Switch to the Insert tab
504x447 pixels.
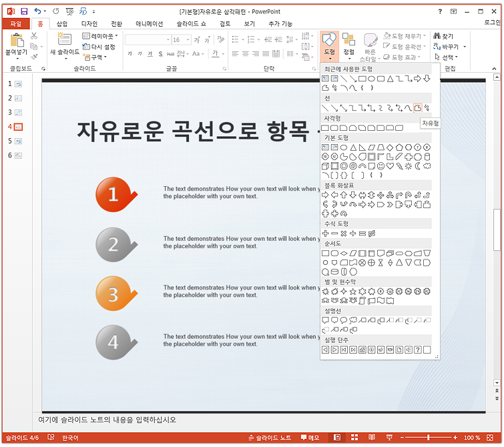[61, 24]
